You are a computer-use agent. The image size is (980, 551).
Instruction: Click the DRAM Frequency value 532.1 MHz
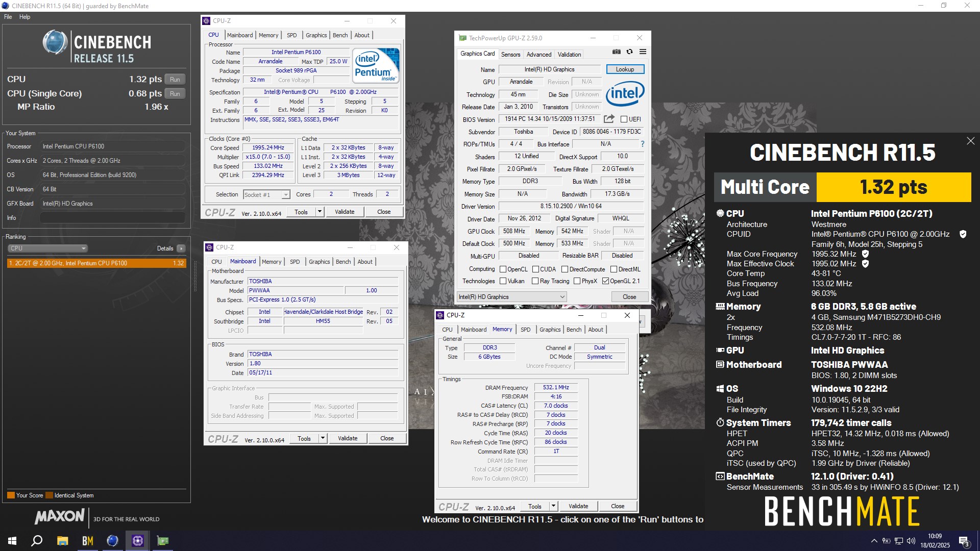tap(556, 388)
